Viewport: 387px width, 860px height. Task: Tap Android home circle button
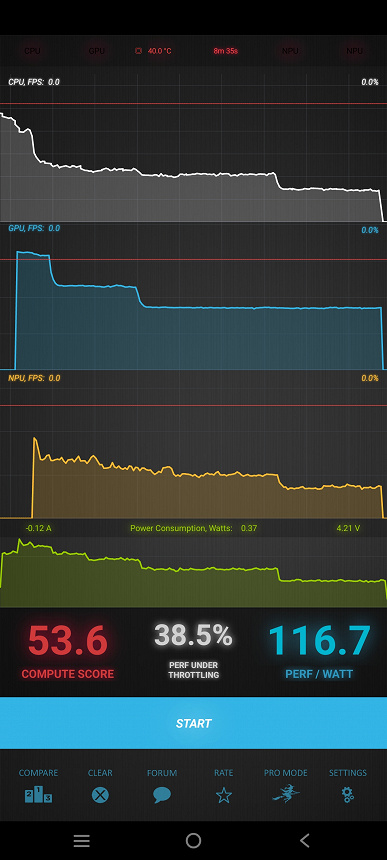194,840
